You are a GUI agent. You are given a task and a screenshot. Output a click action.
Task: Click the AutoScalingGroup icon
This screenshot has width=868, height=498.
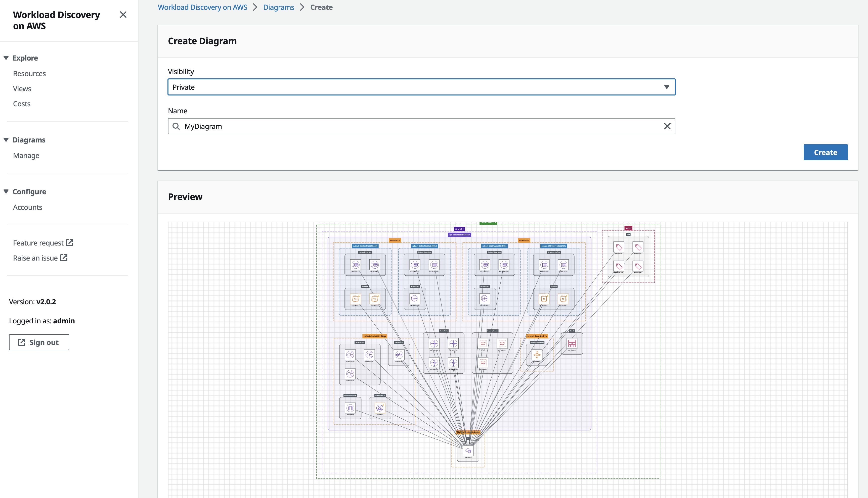pos(537,354)
